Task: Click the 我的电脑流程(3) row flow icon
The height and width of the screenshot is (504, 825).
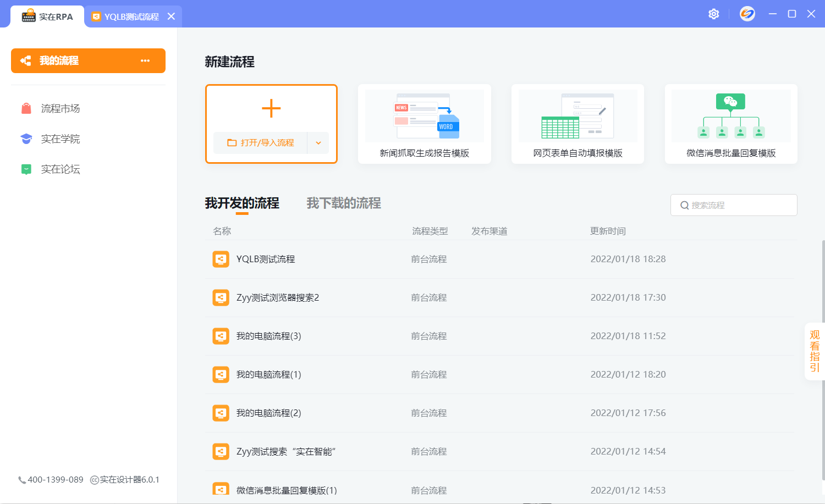Action: pos(221,336)
